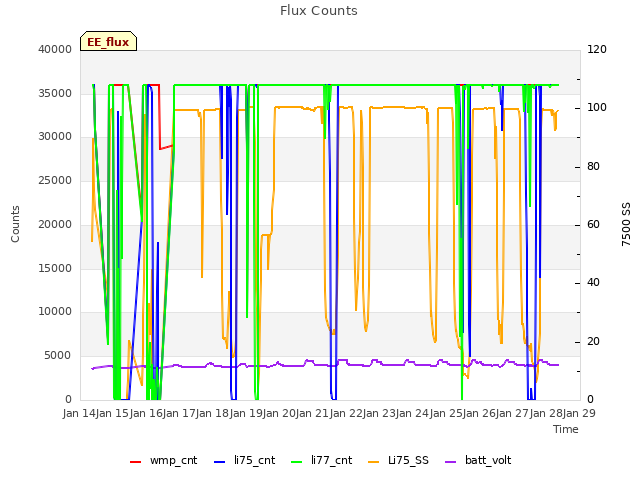640x480 pixels.
Task: Click the 20 right axis value
Action: [593, 341]
